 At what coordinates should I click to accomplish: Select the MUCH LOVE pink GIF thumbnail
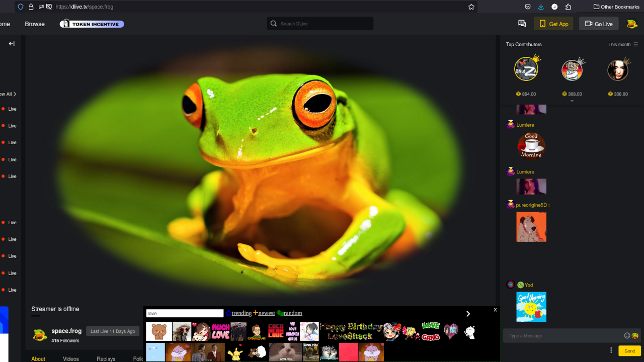pyautogui.click(x=220, y=332)
